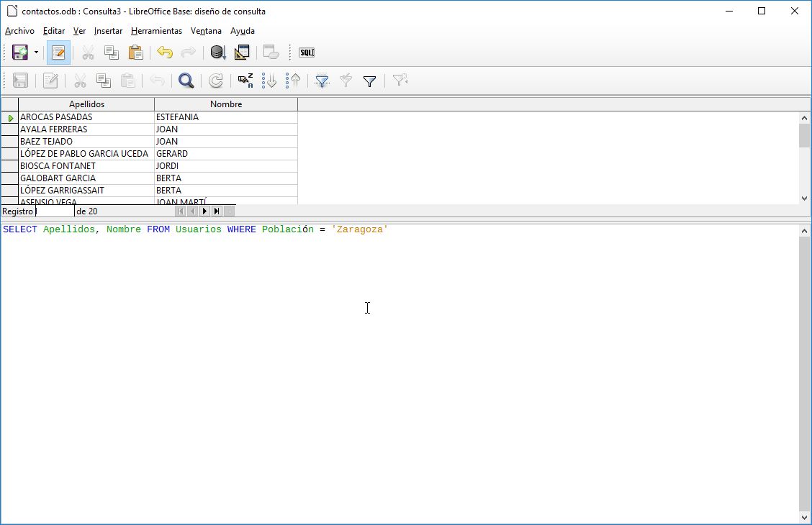Open the Sort A-Z dialog icon

pos(245,81)
